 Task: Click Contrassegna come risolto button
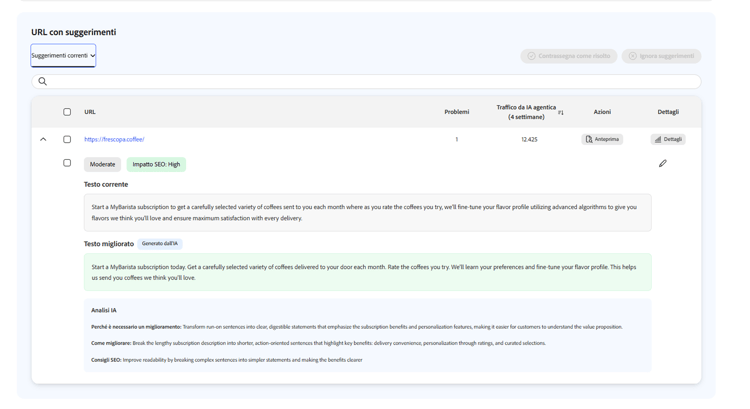569,56
